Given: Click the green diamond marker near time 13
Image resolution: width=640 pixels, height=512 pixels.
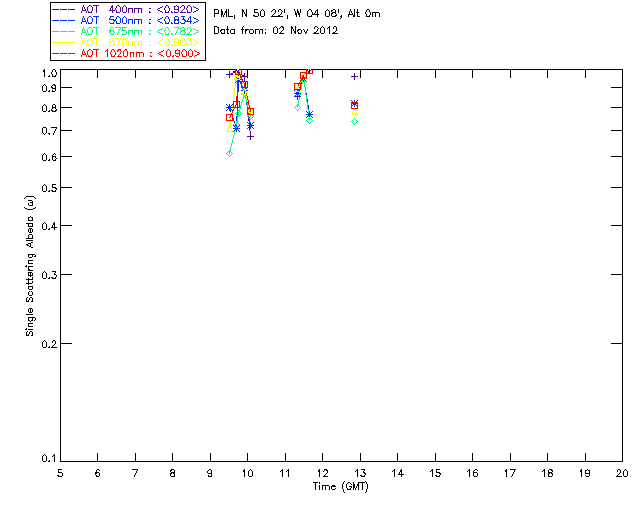Looking at the screenshot, I should click(x=355, y=121).
